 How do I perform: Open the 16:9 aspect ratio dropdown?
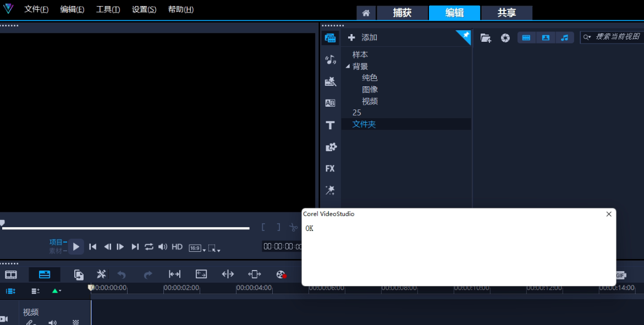point(196,248)
